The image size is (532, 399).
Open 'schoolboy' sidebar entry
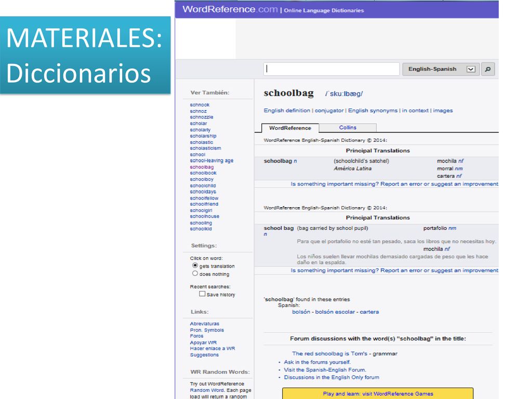pyautogui.click(x=202, y=179)
